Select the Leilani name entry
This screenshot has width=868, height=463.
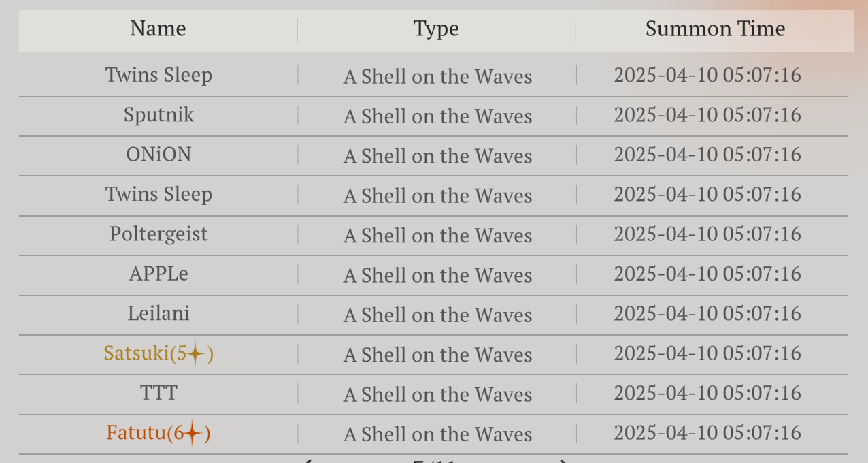[158, 314]
